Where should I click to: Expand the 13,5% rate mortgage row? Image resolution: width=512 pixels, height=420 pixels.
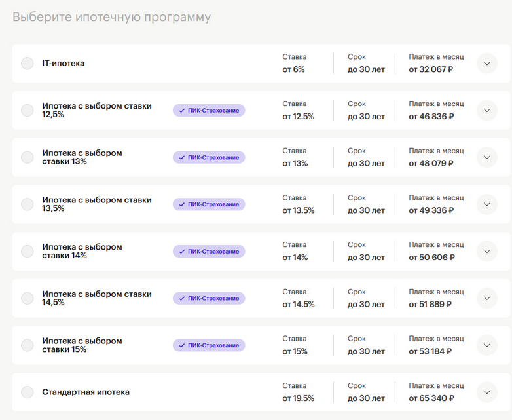coord(486,204)
